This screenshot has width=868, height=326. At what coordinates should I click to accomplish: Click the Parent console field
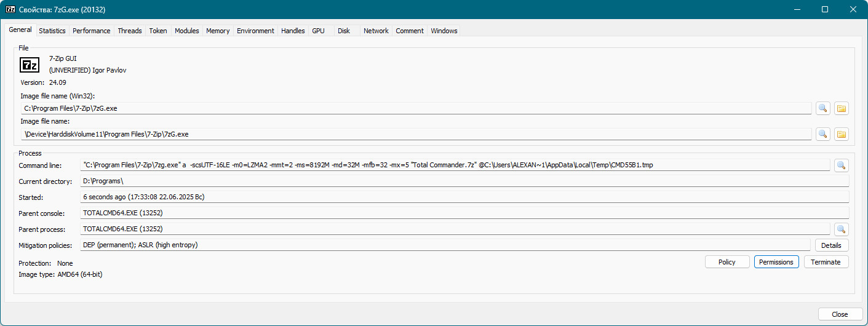click(x=464, y=213)
